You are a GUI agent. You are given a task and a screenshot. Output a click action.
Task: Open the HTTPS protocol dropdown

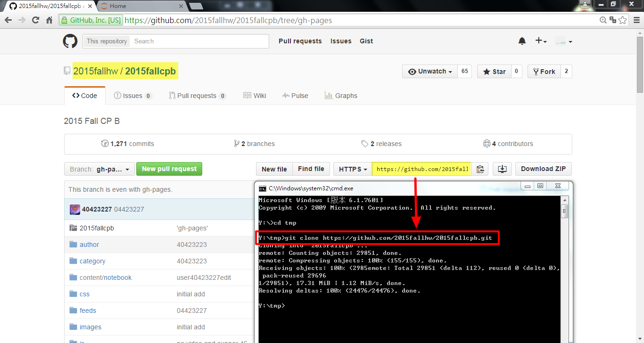pos(353,169)
